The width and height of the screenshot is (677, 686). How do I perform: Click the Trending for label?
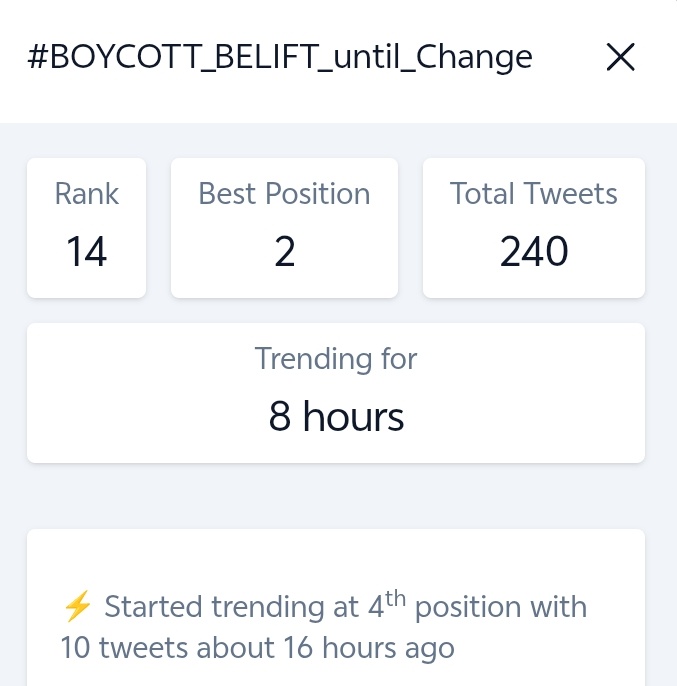(x=336, y=358)
